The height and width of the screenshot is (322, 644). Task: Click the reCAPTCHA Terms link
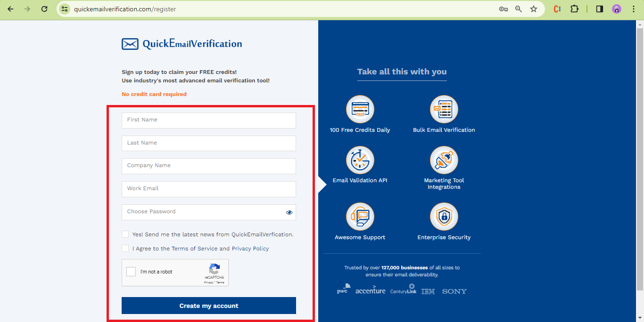[x=220, y=282]
